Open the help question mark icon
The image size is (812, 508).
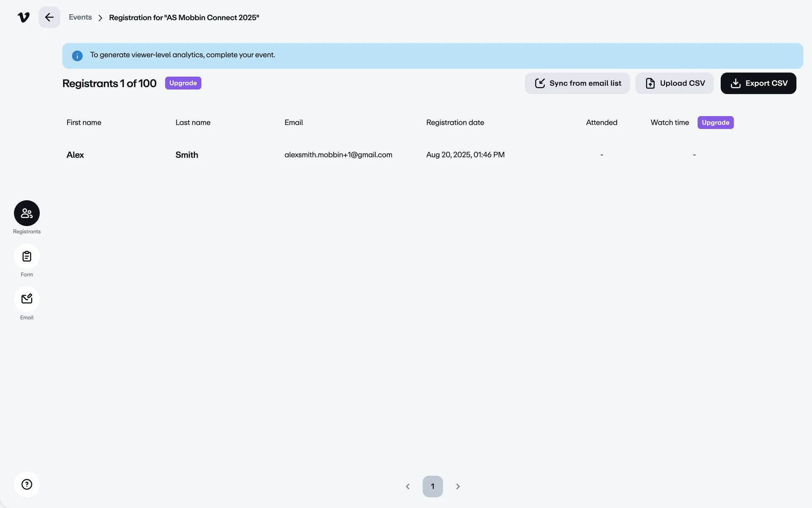click(27, 484)
